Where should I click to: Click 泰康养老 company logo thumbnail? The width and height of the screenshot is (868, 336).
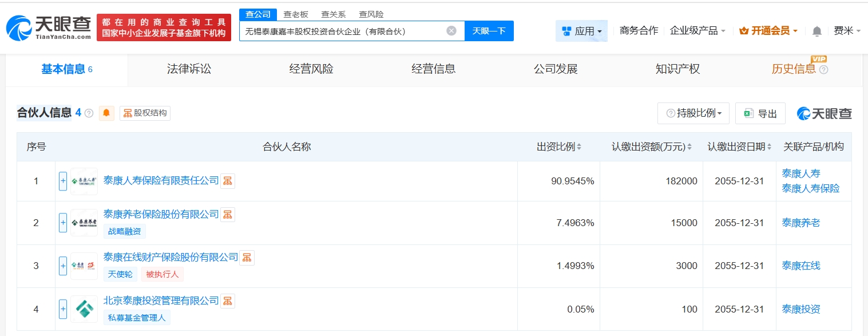(84, 223)
